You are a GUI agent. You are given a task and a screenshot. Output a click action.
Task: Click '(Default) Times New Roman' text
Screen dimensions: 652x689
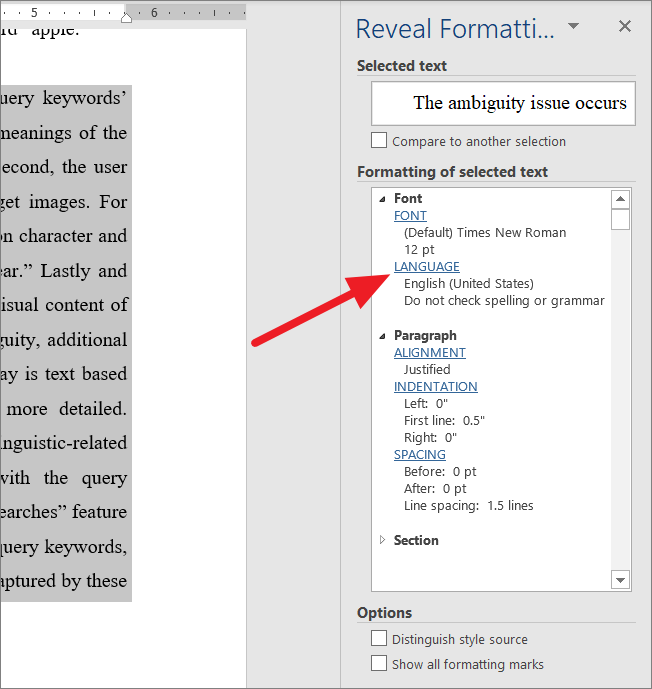coord(485,232)
